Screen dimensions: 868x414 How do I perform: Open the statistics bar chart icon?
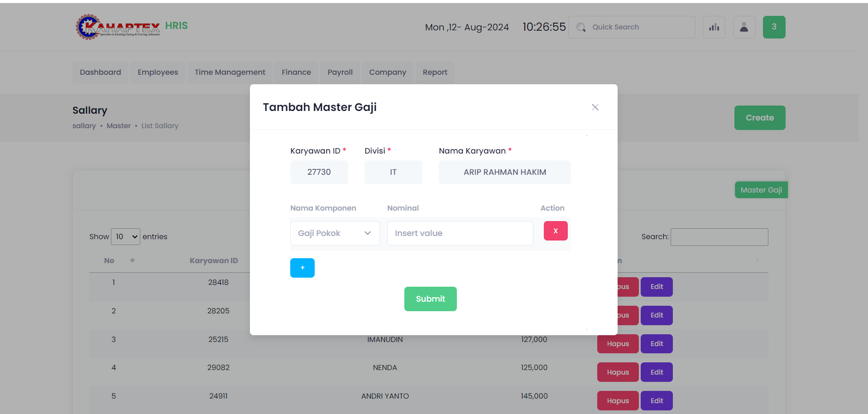[x=714, y=27]
